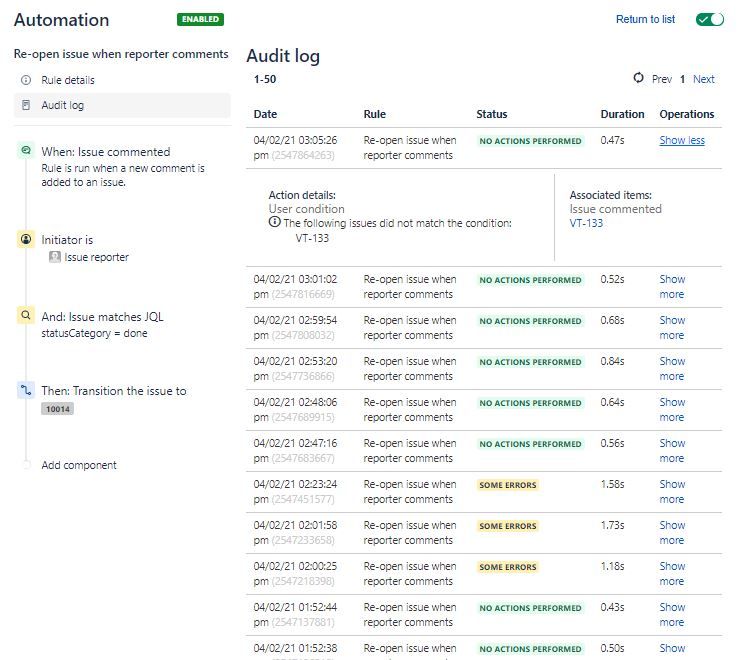Click the Re-open issue when reporter comments title
The width and height of the screenshot is (748, 660).
[x=121, y=54]
